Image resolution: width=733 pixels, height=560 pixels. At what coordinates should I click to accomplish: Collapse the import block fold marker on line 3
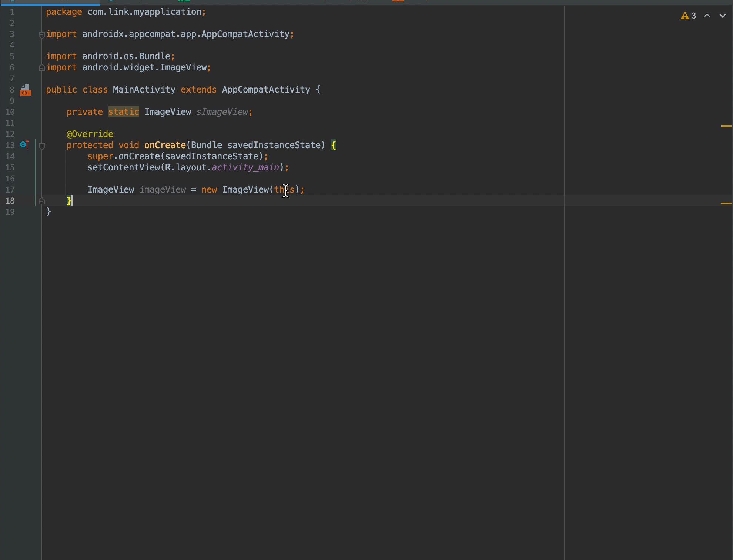(42, 35)
